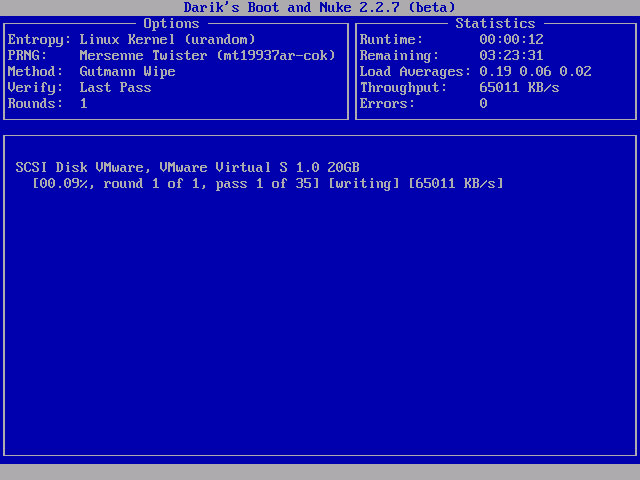
Task: Click the [65011 KB/s] disk speed text
Action: 456,184
